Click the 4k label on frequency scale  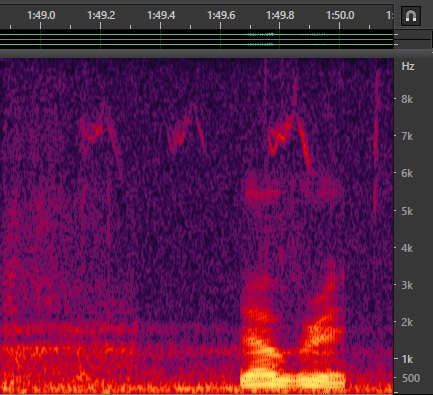click(407, 248)
